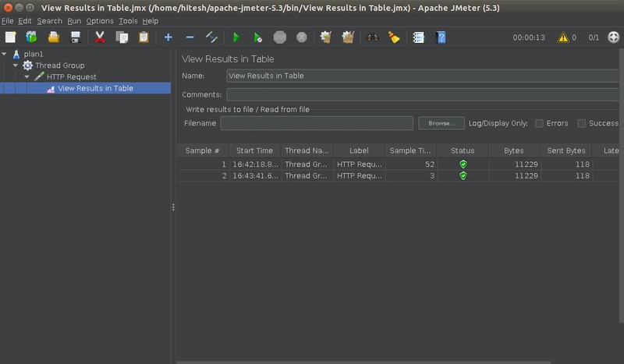Sort by Sample Time column header
624x364 pixels.
[x=410, y=150]
